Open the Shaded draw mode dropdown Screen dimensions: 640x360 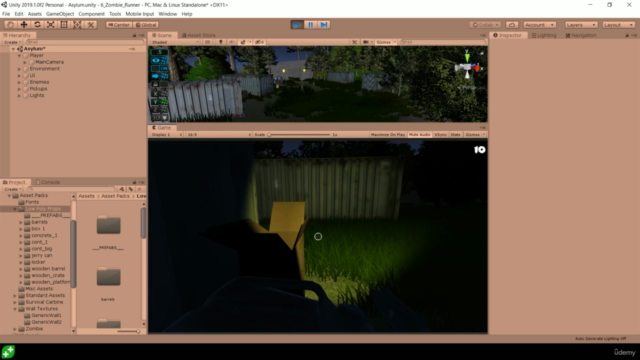(x=175, y=42)
